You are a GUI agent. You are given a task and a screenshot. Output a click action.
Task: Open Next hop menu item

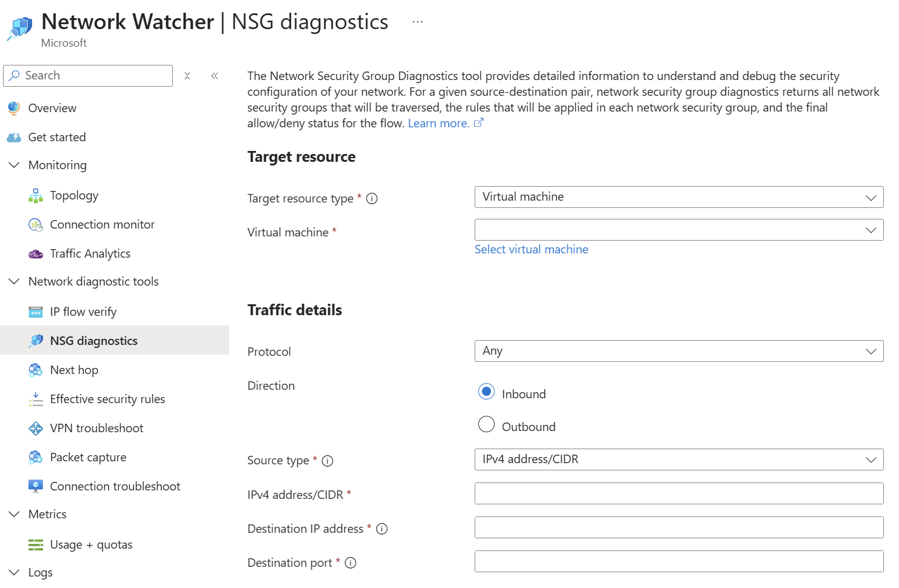[x=74, y=370]
